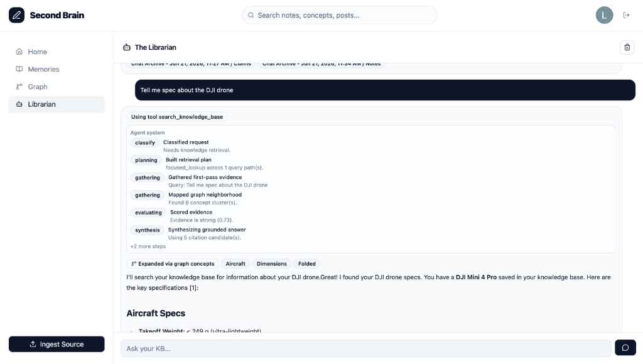Open the user avatar L

tap(604, 15)
